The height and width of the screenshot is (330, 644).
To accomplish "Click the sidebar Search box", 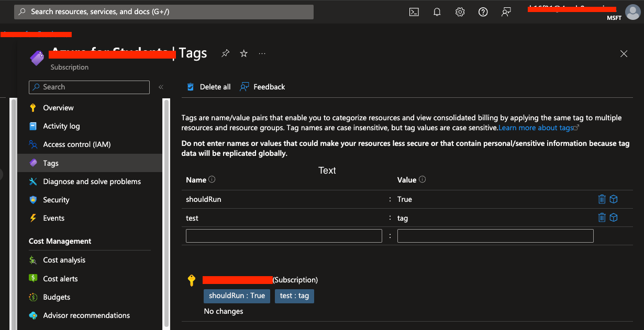I will pyautogui.click(x=89, y=87).
